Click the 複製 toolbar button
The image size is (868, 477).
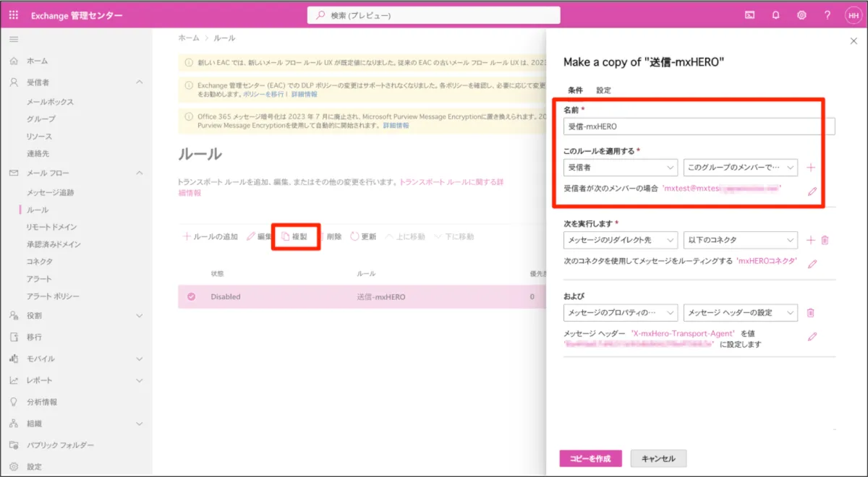click(x=295, y=236)
